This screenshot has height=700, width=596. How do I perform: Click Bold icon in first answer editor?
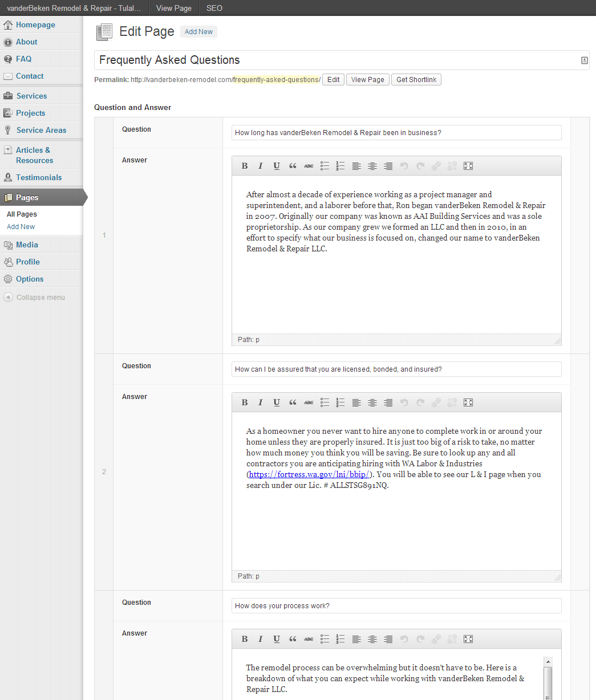[245, 166]
